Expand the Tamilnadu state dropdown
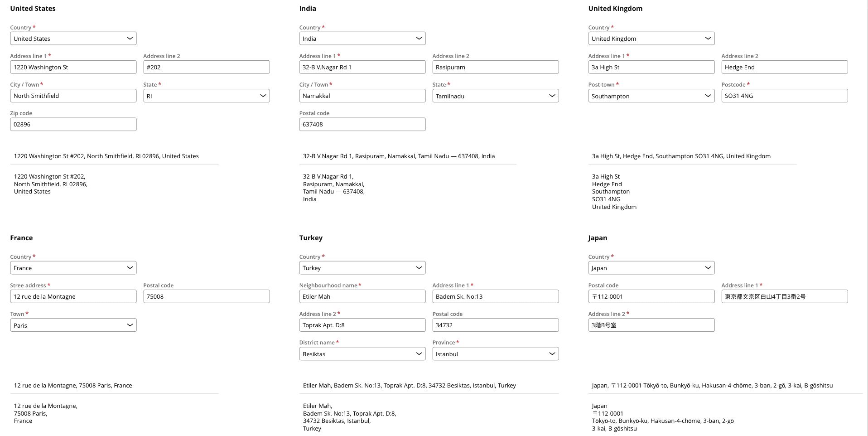Screen dimensions: 868x436 click(x=496, y=96)
